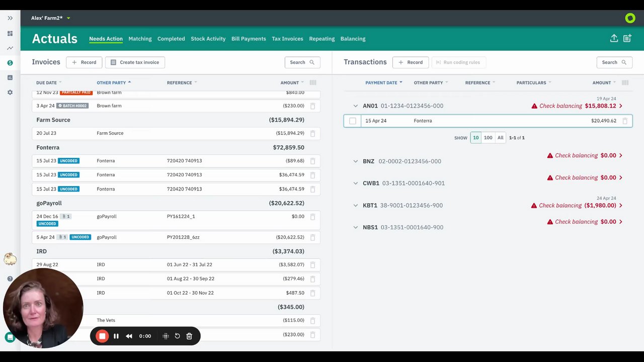644x362 pixels.
Task: Delete the Farm Source 20 Jul 23 invoice
Action: tap(312, 133)
